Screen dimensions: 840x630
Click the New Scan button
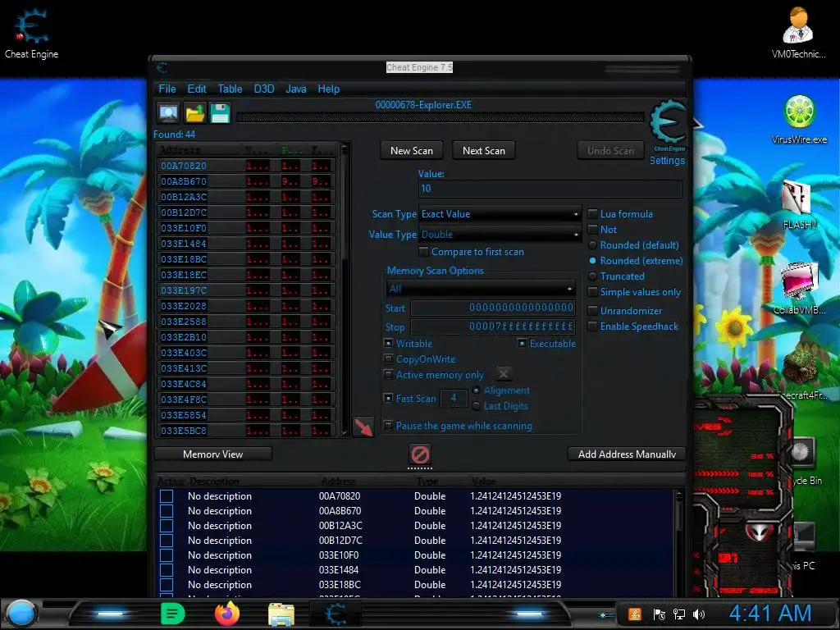point(412,151)
